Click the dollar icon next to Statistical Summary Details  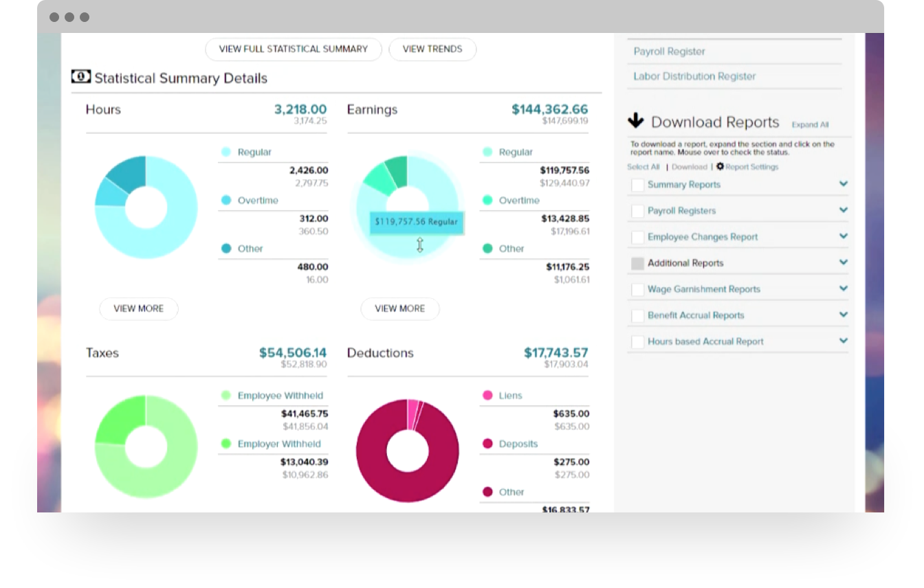tap(81, 76)
